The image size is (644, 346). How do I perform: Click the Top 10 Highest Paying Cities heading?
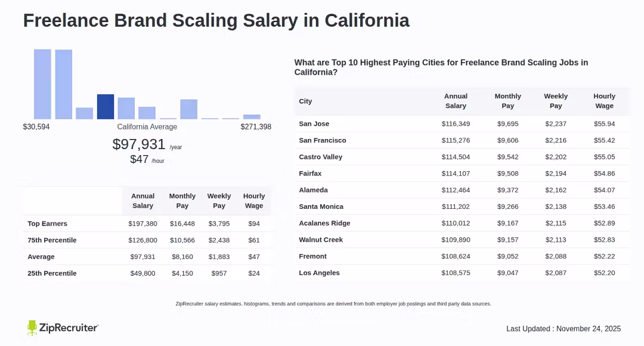[441, 67]
